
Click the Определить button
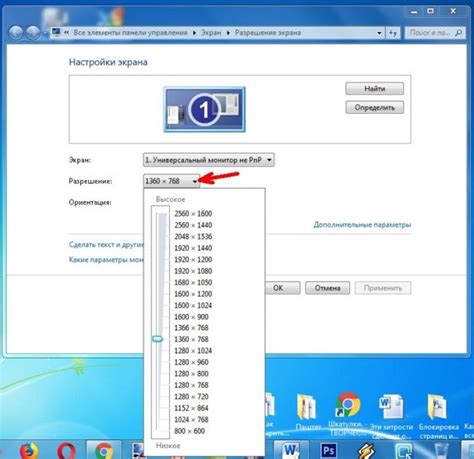(375, 108)
